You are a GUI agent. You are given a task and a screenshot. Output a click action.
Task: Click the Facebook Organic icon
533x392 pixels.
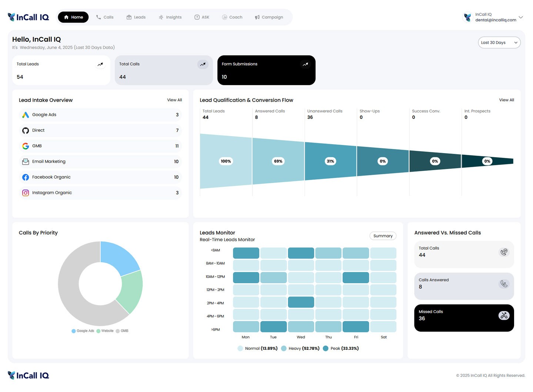pyautogui.click(x=25, y=177)
